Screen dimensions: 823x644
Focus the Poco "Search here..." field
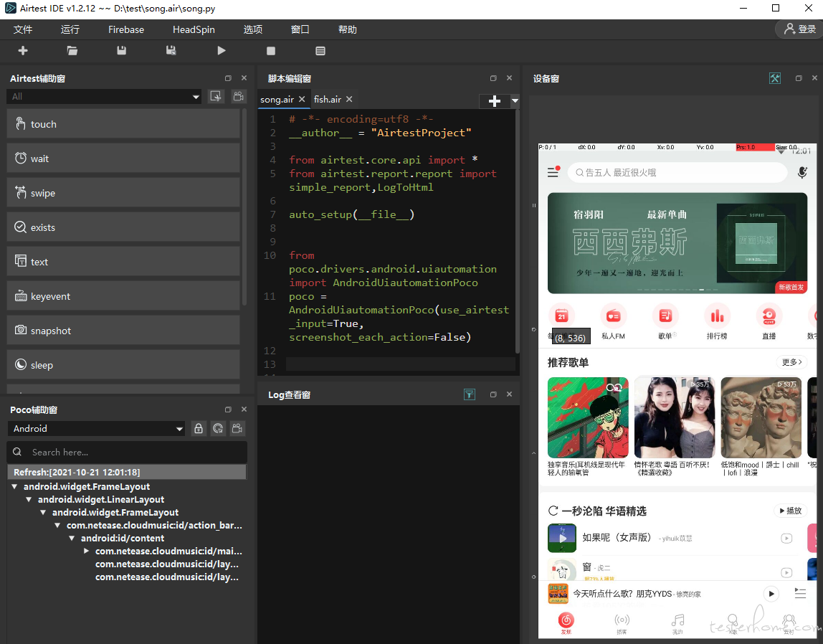(x=127, y=452)
